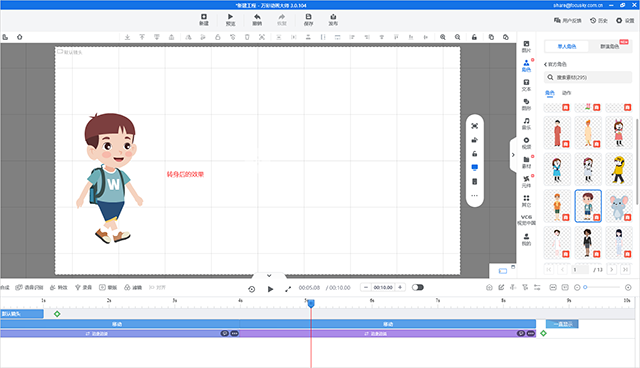Open the 音乐 (music) panel in sidebar
The width and height of the screenshot is (640, 368).
(x=527, y=123)
